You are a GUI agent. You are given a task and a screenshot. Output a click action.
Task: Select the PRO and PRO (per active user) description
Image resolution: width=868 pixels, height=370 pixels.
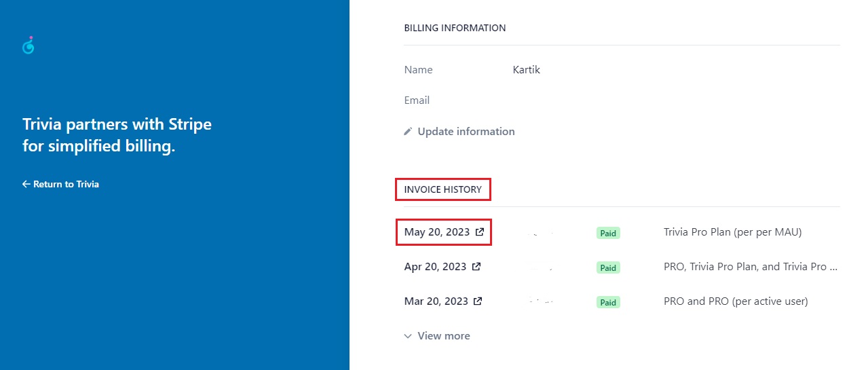736,301
